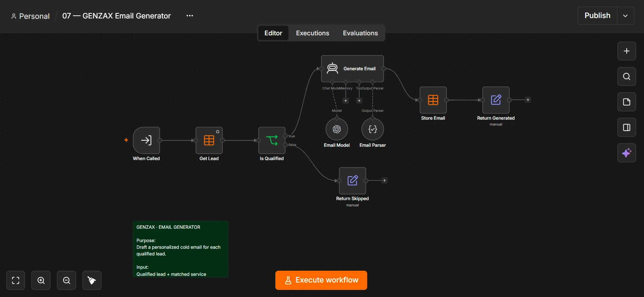Image resolution: width=644 pixels, height=297 pixels.
Task: Click the orange trigger lightning bolt icon
Action: coord(126,140)
